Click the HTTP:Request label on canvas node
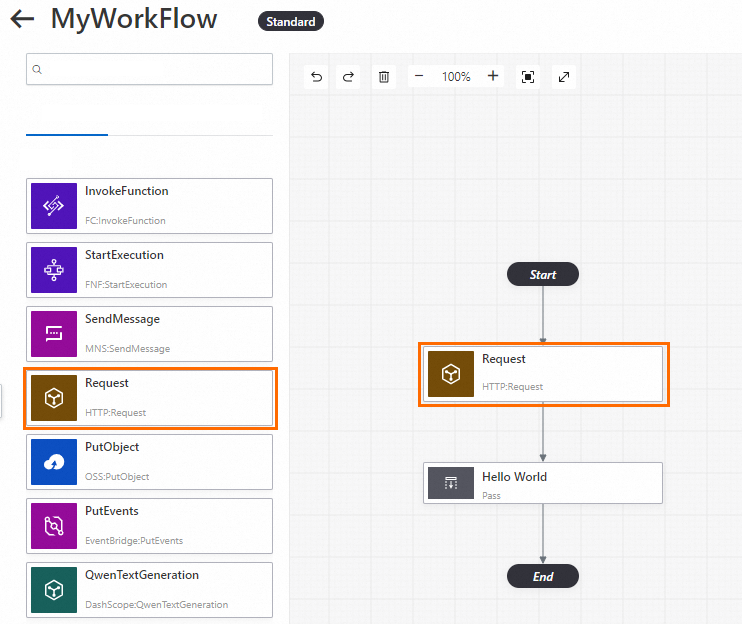742x624 pixels. [512, 387]
